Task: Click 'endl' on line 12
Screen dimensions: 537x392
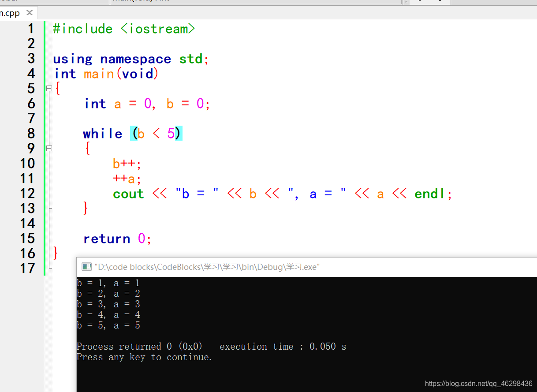Action: [x=430, y=194]
